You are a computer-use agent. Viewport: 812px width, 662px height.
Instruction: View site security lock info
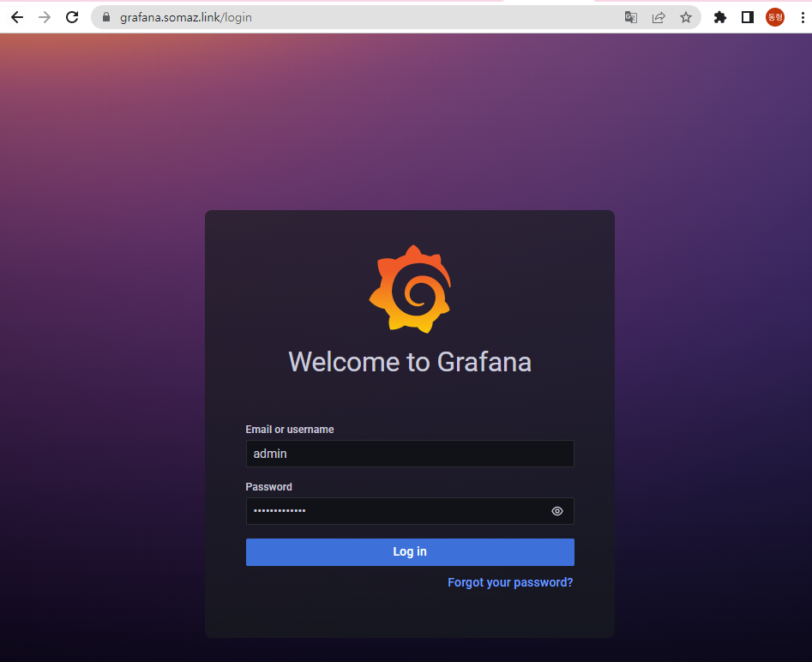point(106,17)
